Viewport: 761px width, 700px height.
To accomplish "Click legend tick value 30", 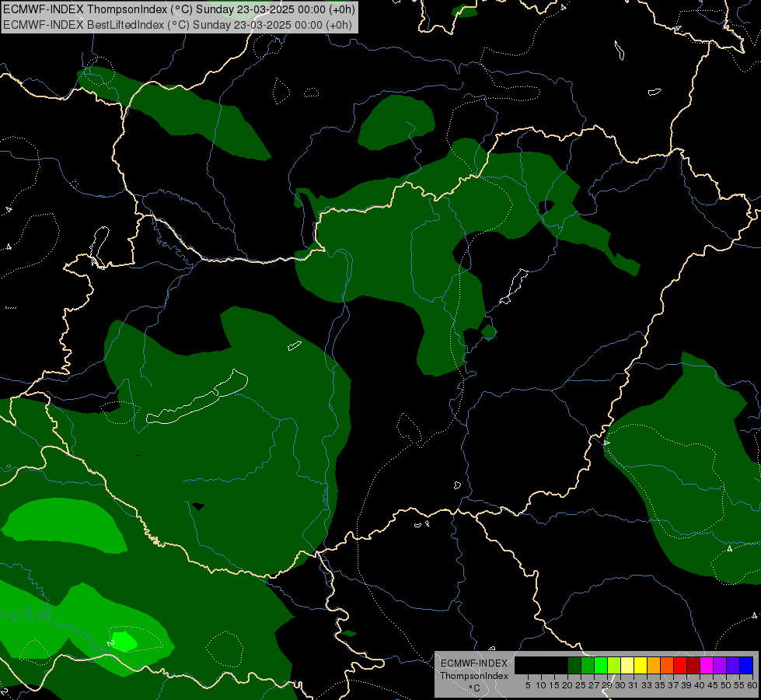I will pos(620,685).
